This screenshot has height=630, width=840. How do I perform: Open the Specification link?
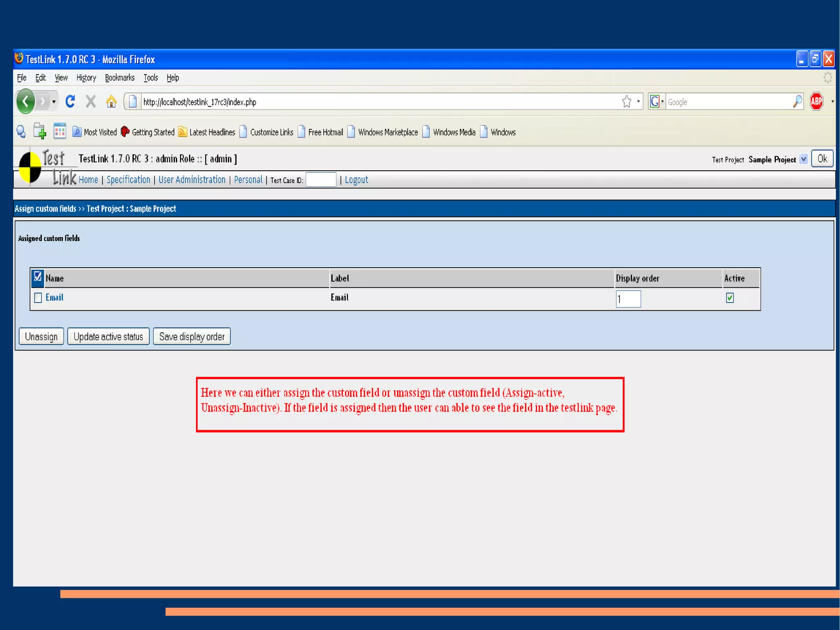128,180
